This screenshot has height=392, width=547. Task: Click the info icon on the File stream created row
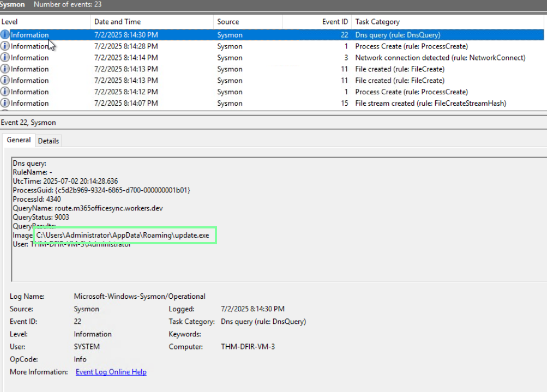5,104
